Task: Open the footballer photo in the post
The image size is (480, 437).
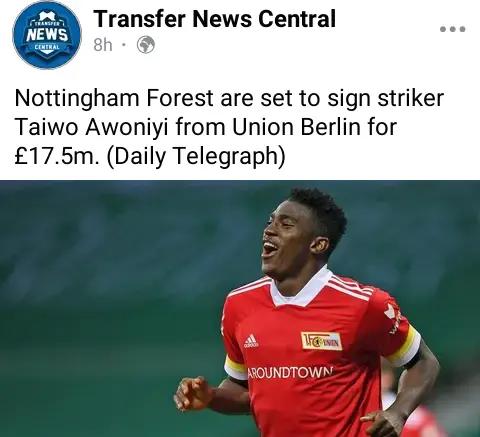Action: [240, 309]
